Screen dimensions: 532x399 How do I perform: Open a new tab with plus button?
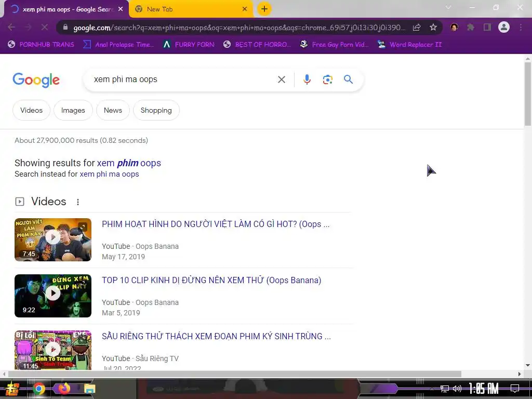click(264, 9)
